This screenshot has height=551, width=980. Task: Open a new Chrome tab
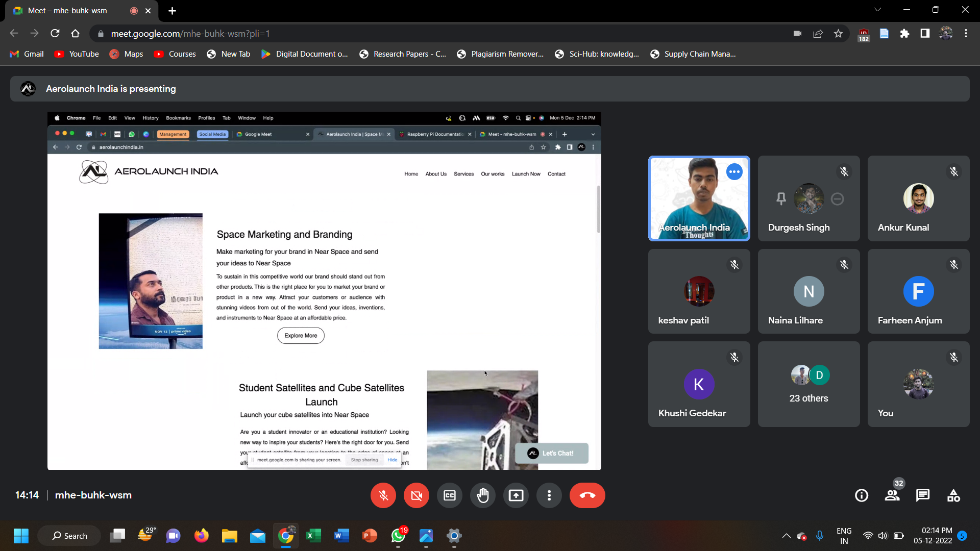click(173, 11)
